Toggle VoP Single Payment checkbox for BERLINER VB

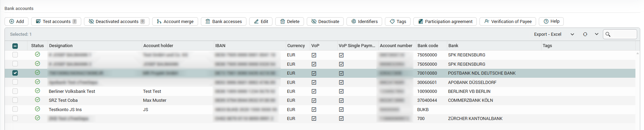pyautogui.click(x=341, y=91)
